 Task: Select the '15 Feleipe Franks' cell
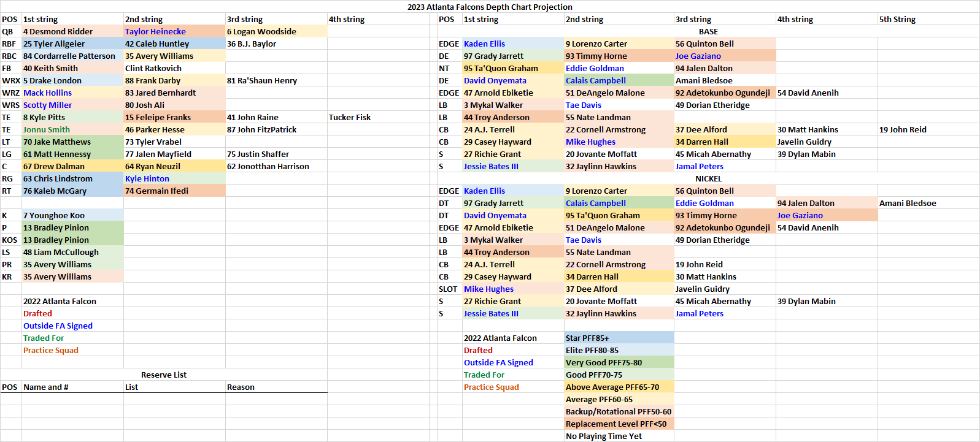tap(174, 117)
